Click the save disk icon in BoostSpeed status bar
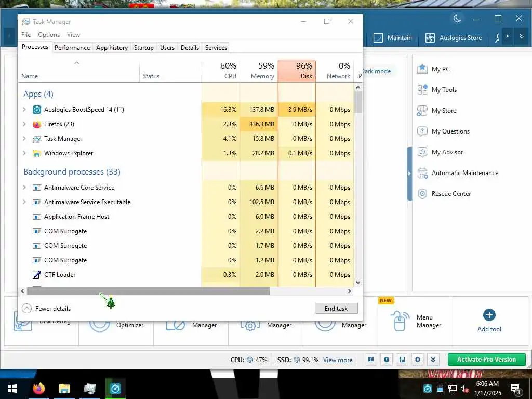This screenshot has height=399, width=532. point(402,360)
